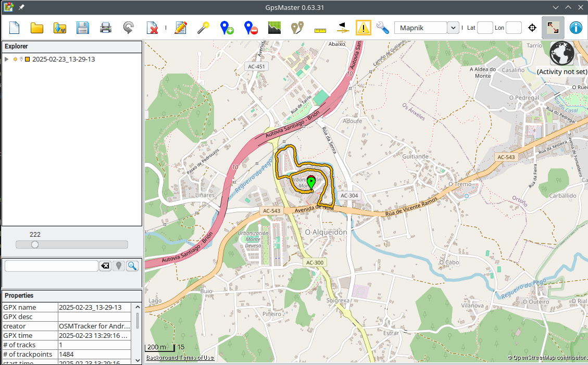
Task: Save the current GPX file
Action: (82, 28)
